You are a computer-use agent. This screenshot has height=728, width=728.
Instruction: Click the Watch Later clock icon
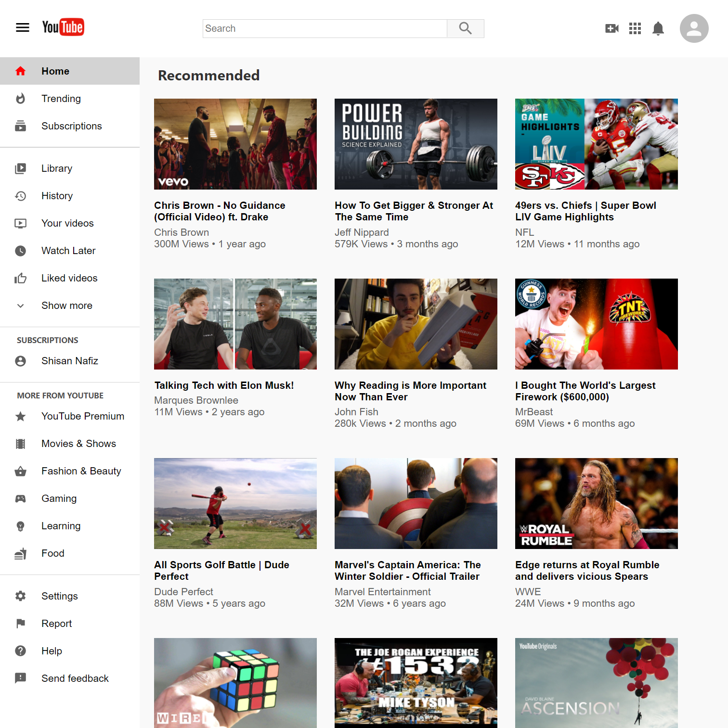tap(21, 251)
